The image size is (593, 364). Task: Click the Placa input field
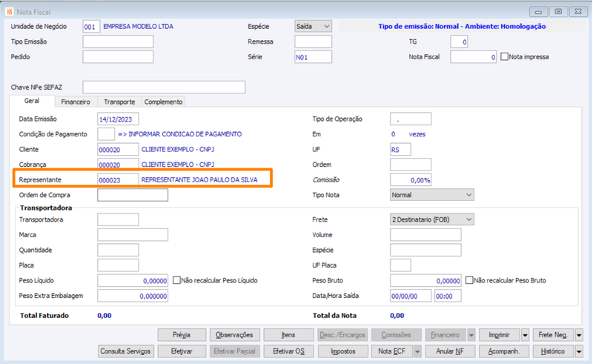click(x=118, y=265)
